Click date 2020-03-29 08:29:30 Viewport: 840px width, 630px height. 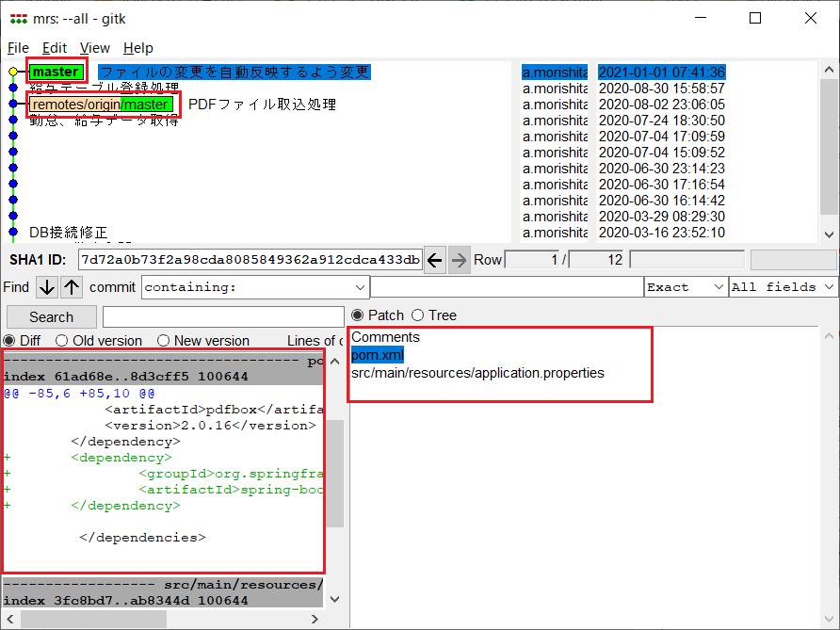662,217
